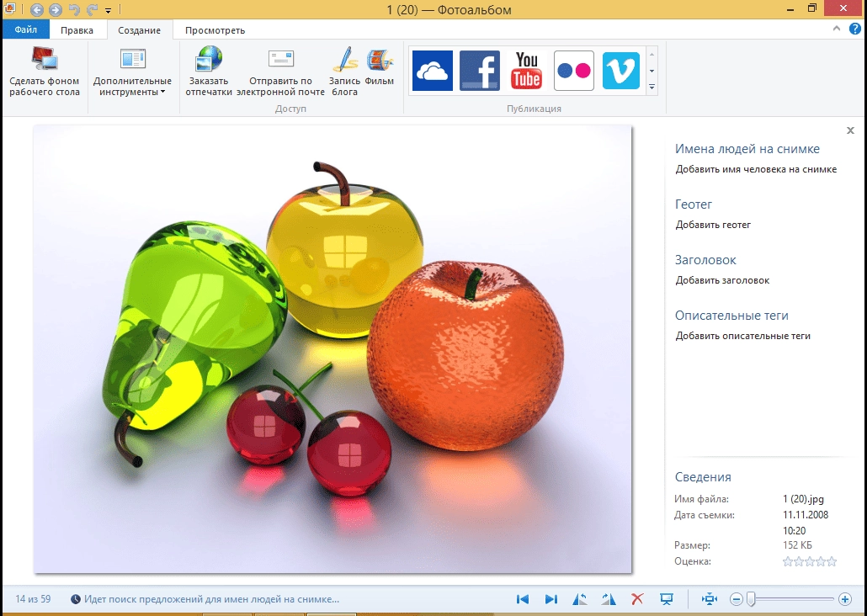Click Добавить заголовок link
867x616 pixels.
(722, 280)
